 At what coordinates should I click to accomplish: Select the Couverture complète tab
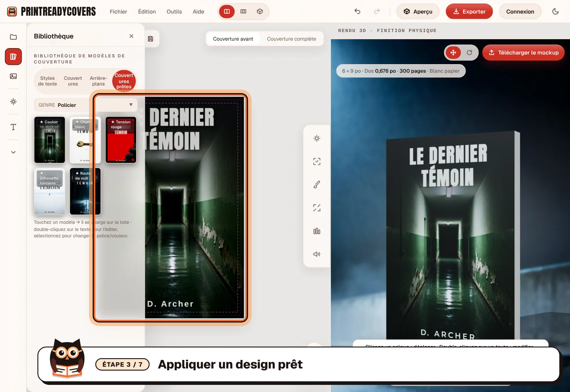click(x=291, y=39)
